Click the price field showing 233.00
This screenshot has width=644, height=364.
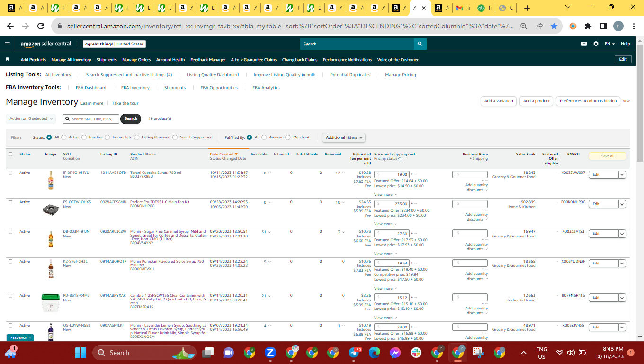[392, 204]
